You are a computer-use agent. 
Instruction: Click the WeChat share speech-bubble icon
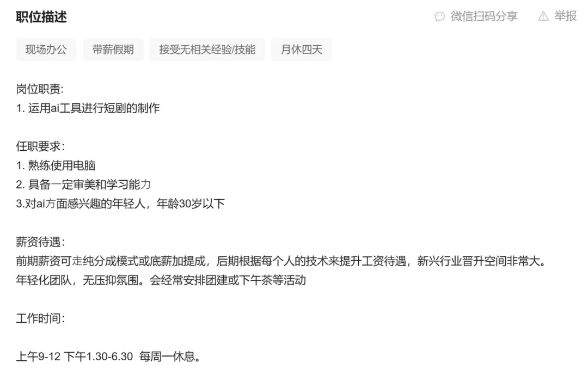pos(439,16)
